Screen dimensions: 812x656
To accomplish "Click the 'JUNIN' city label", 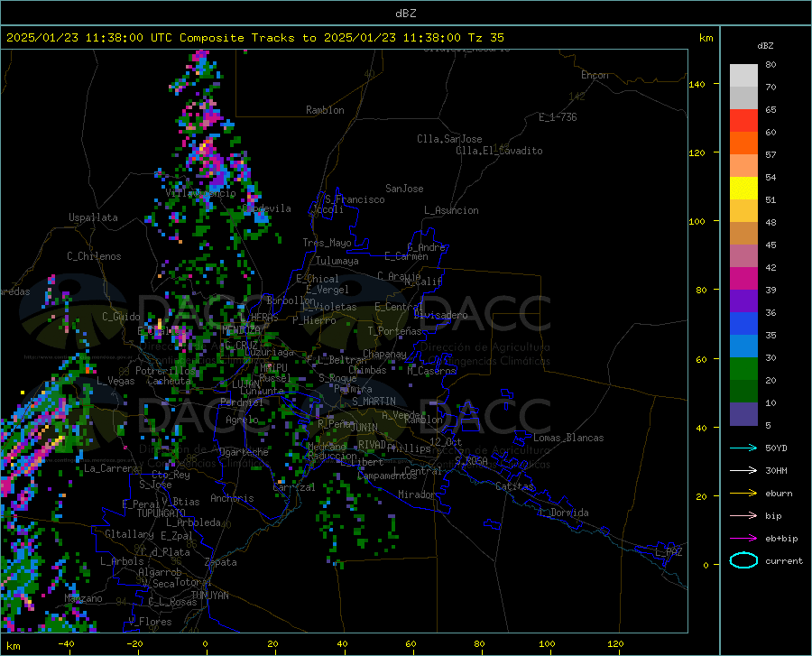I will pyautogui.click(x=364, y=428).
